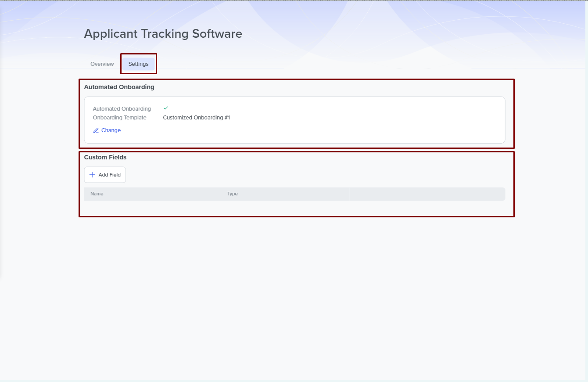This screenshot has width=588, height=382.
Task: Click the Custom Fields section heading
Action: [x=105, y=157]
